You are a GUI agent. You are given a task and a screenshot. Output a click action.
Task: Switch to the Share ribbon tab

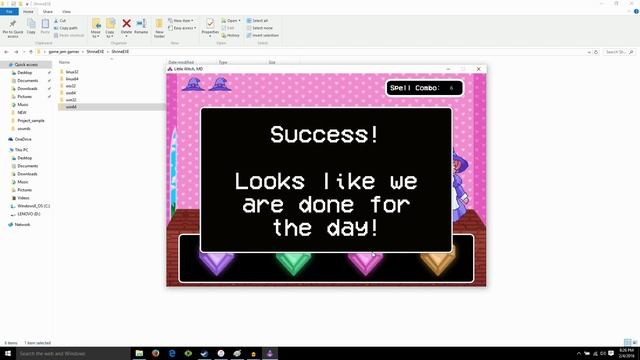pos(47,11)
